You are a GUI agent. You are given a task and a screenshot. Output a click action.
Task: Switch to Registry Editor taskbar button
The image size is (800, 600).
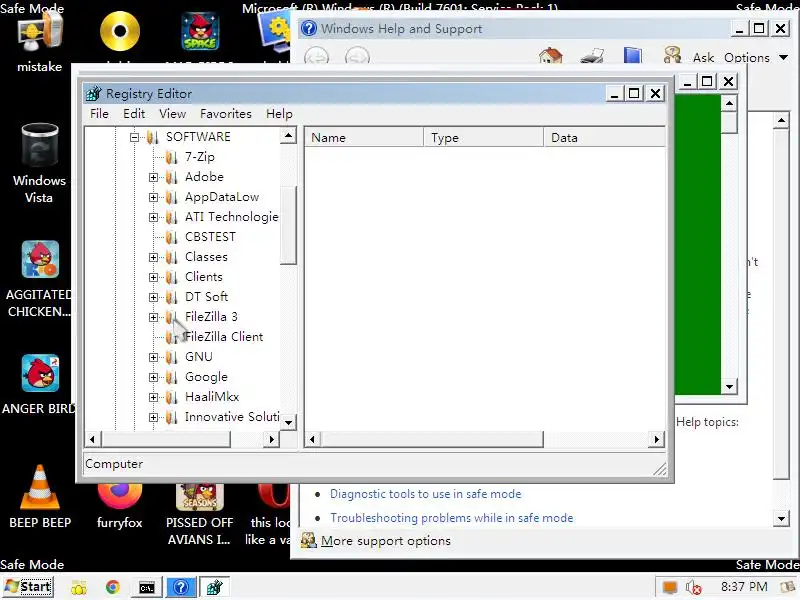tap(214, 587)
